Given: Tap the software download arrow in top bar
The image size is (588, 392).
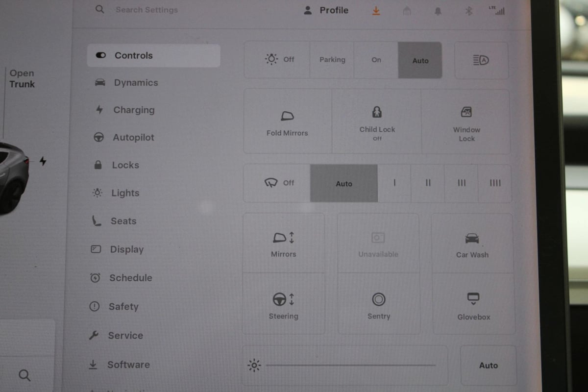Looking at the screenshot, I should [376, 11].
